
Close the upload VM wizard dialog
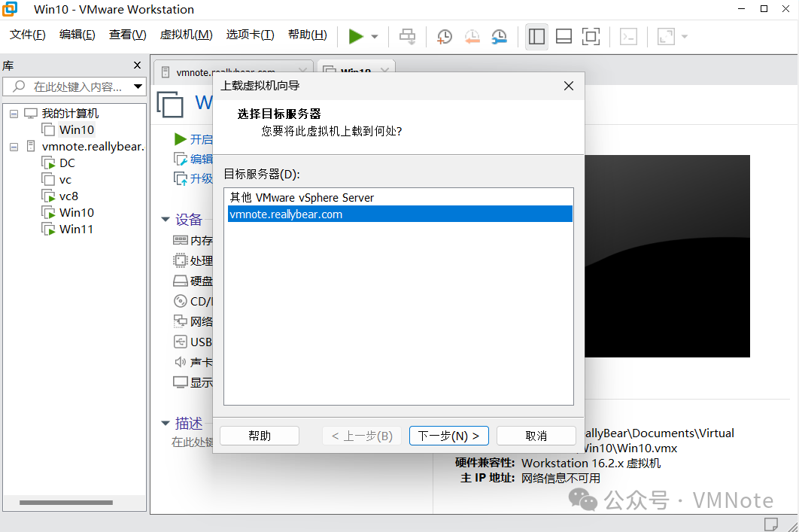click(x=569, y=86)
